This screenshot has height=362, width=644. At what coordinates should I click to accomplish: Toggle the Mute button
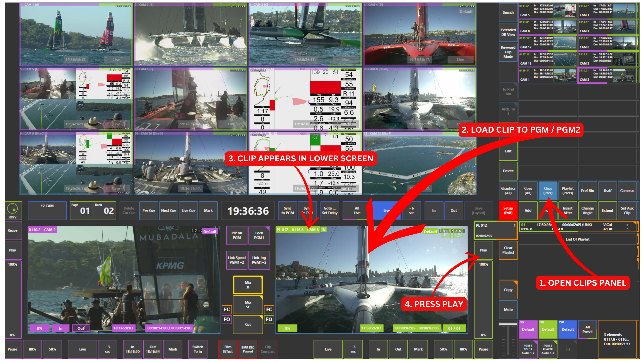(x=508, y=310)
